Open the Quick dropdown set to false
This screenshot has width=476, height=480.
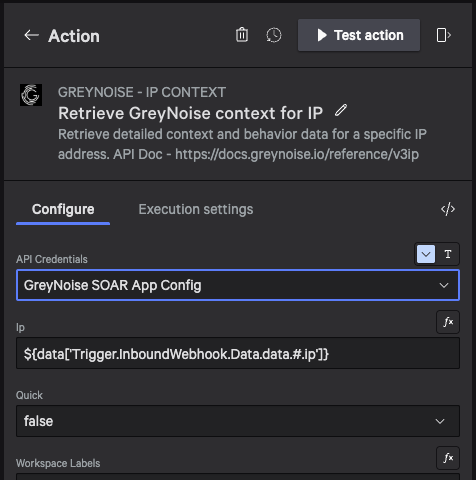click(x=238, y=421)
